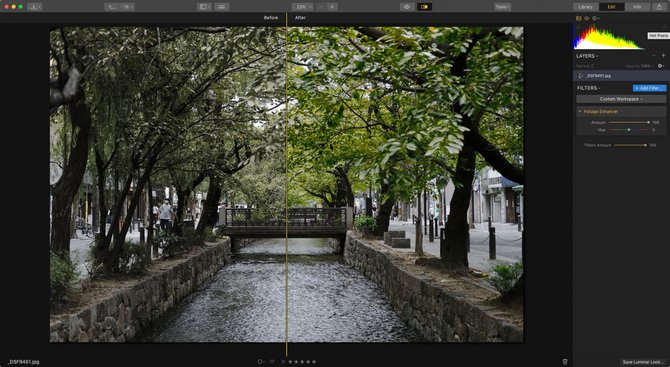The image size is (670, 367).
Task: Click the share/export icon at top right
Action: pyautogui.click(x=659, y=7)
